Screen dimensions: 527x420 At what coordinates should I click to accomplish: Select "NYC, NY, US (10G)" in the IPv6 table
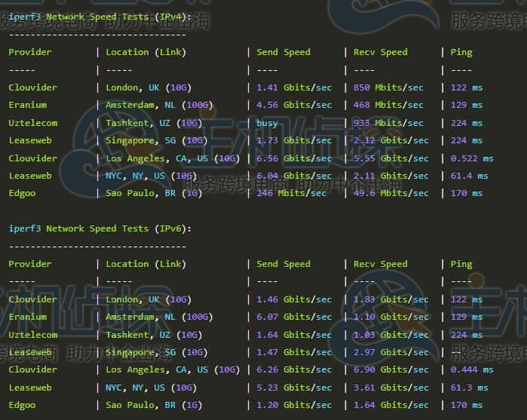pyautogui.click(x=152, y=388)
